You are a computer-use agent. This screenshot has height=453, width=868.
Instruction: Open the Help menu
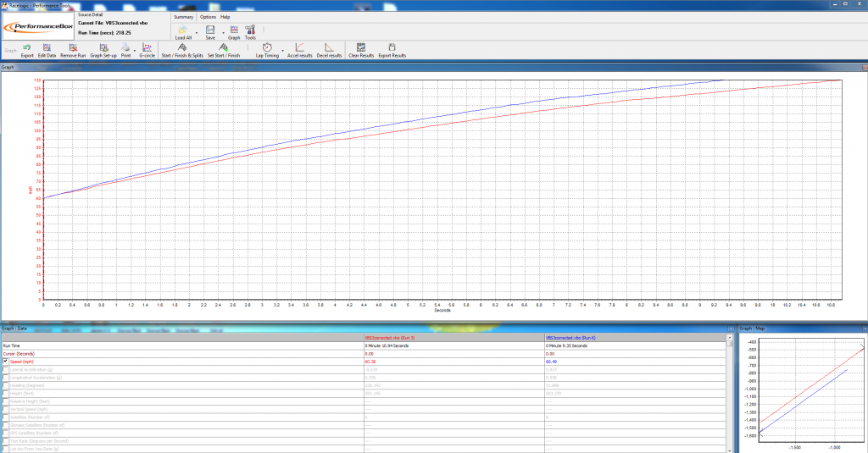click(225, 17)
